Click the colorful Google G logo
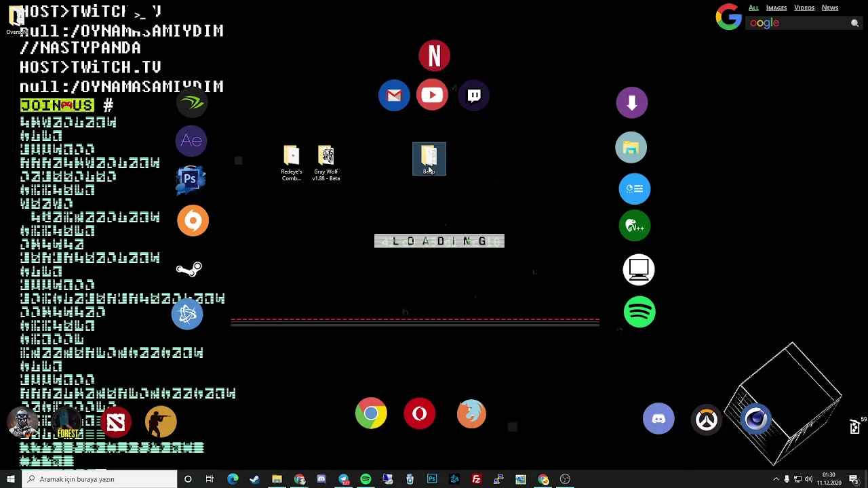Image resolution: width=868 pixels, height=488 pixels. (729, 18)
